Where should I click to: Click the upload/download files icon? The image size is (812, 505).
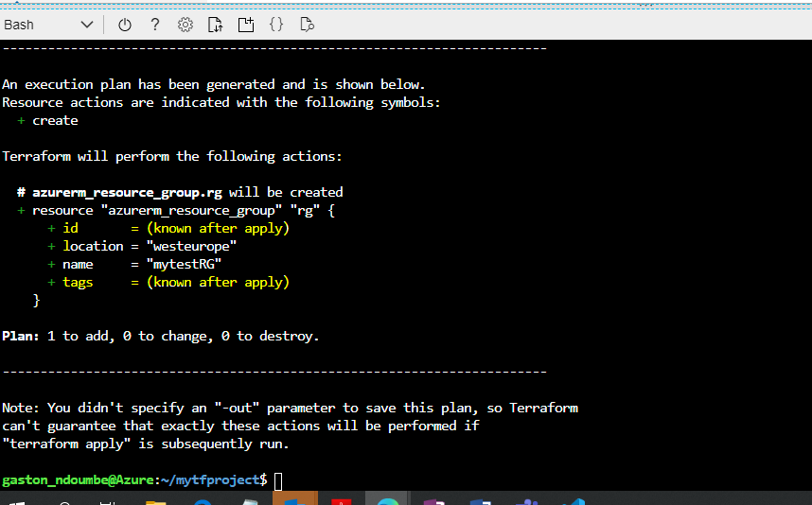[216, 25]
